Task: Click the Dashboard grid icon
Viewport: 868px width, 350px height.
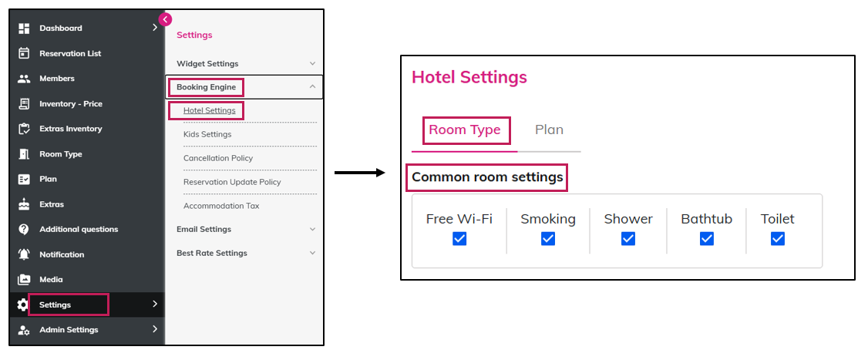Action: click(x=24, y=29)
